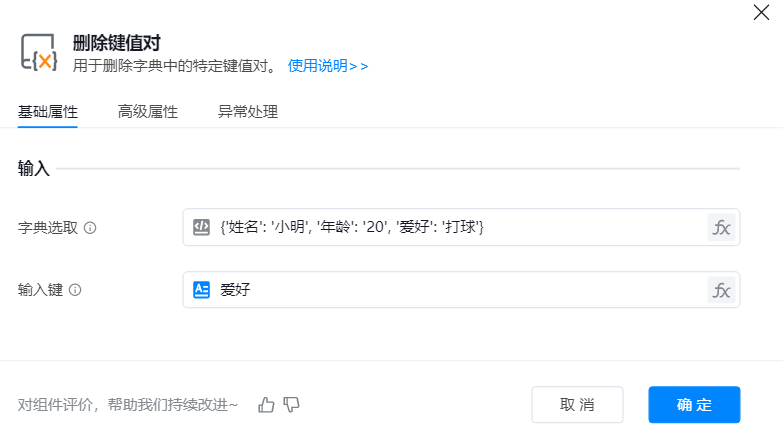Viewport: 783px width, 439px height.
Task: Give the component a thumbs down
Action: tap(292, 405)
